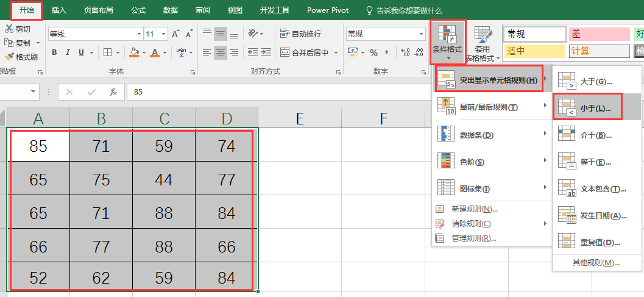
Task: Select the Format Painter (格式刷) brush
Action: tap(9, 57)
